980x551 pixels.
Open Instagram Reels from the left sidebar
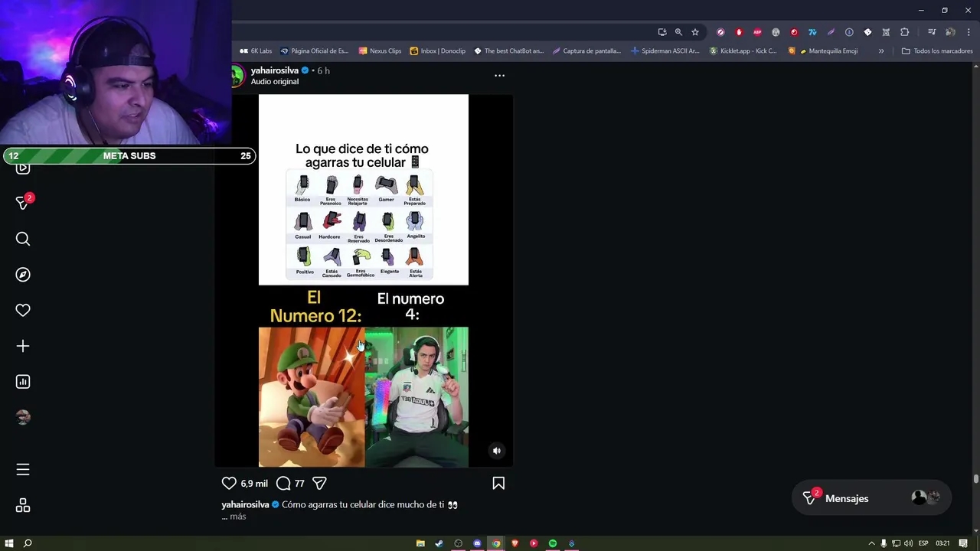[23, 169]
